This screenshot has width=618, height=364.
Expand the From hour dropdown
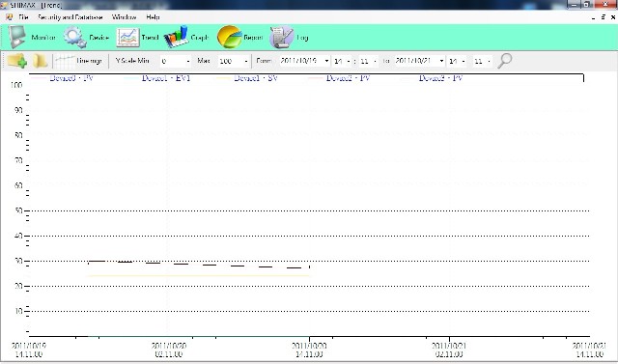pyautogui.click(x=349, y=61)
